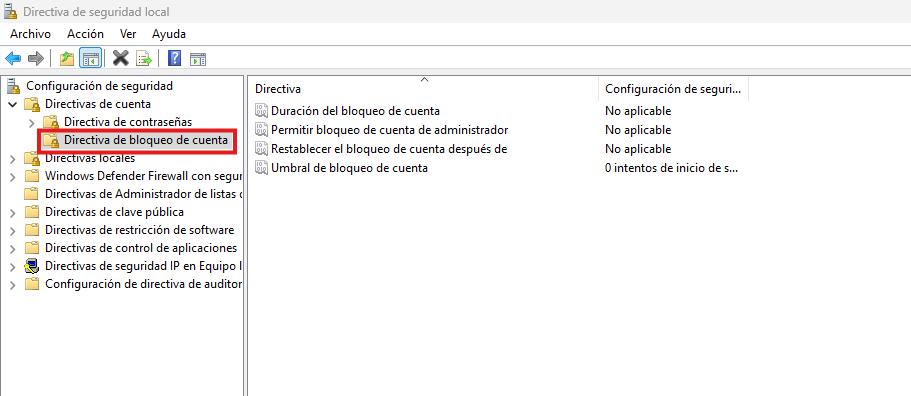Select Directiva de contraseñas in tree
This screenshot has height=396, width=911.
point(128,122)
